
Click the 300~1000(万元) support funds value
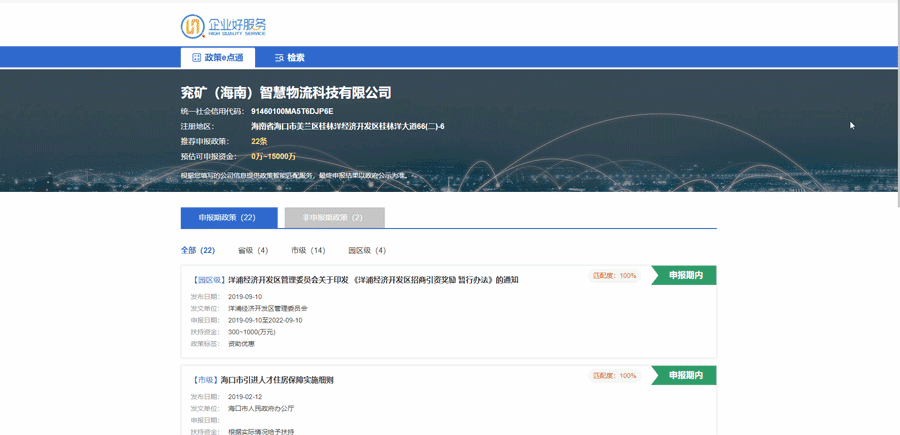(x=252, y=332)
